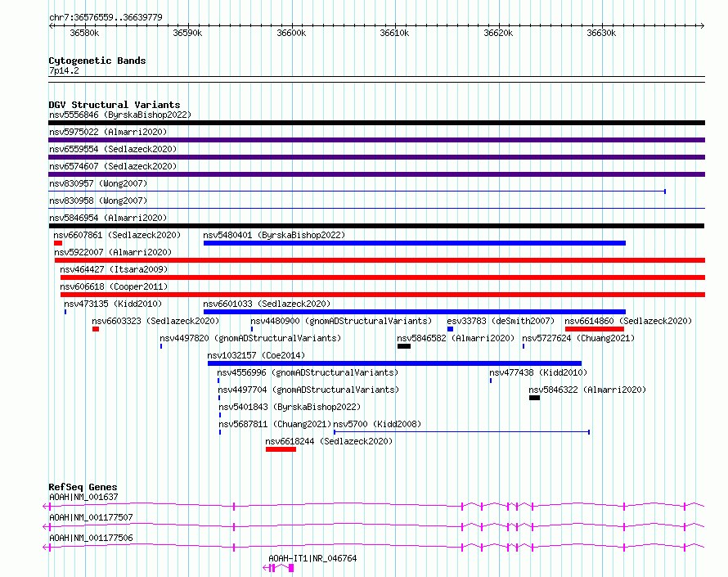Click the 36580k ruler tick label
This screenshot has height=577, width=728.
click(x=84, y=34)
